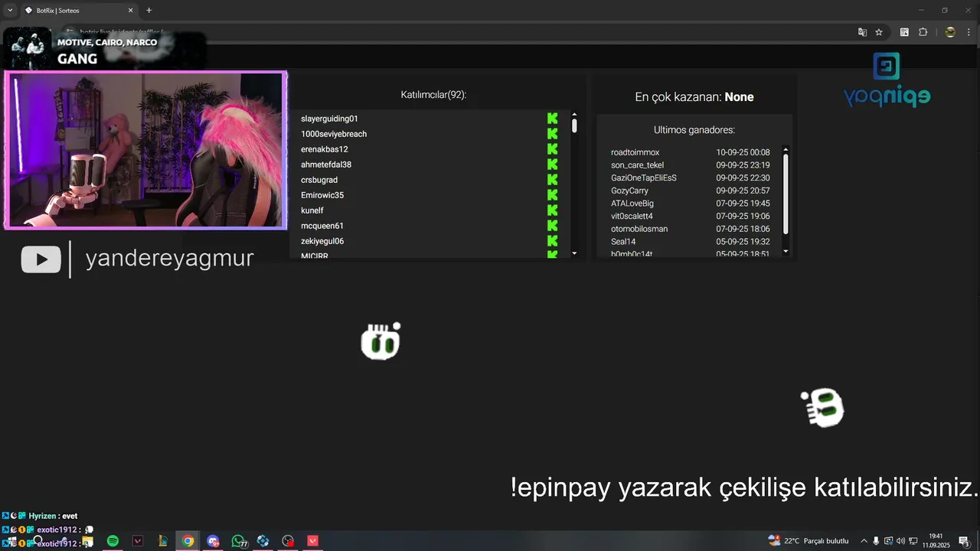980x551 pixels.
Task: Select participant mcqueen61
Action: [x=322, y=226]
